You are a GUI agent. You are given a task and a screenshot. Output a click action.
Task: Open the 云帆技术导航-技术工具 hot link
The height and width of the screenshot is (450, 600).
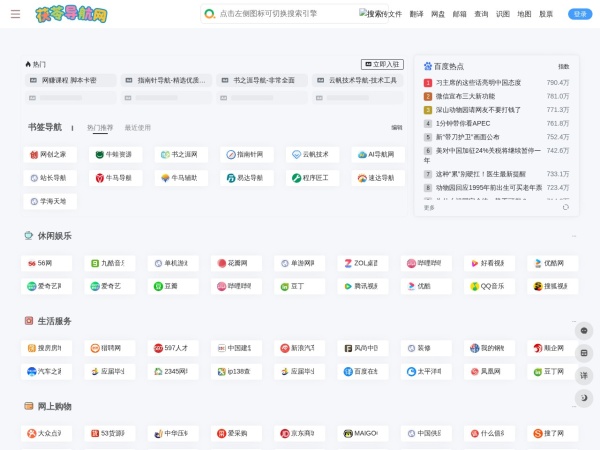[x=357, y=80]
